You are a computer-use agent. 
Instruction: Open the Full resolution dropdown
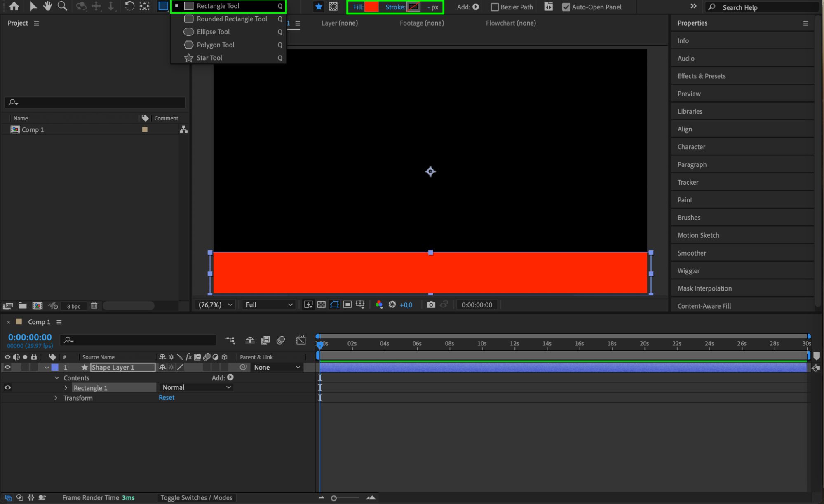click(269, 305)
